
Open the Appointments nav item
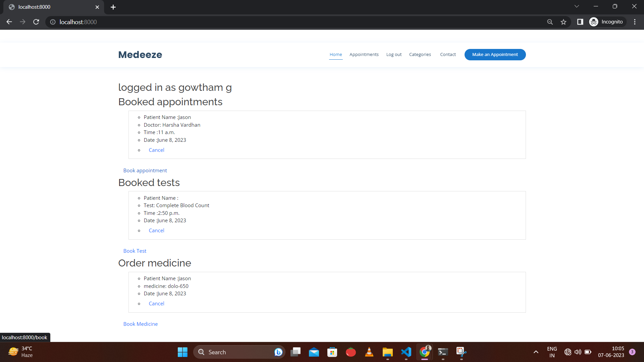(364, 55)
